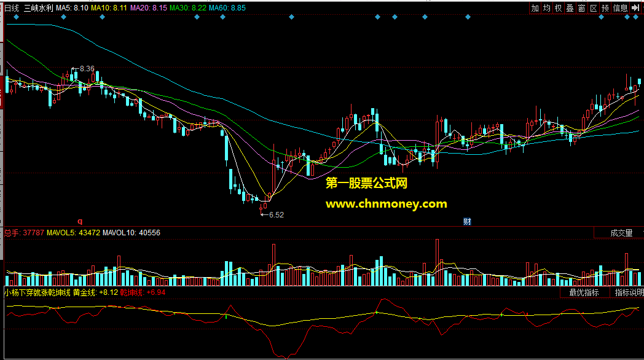Click the MAVOL5: 43472 label

(74, 233)
